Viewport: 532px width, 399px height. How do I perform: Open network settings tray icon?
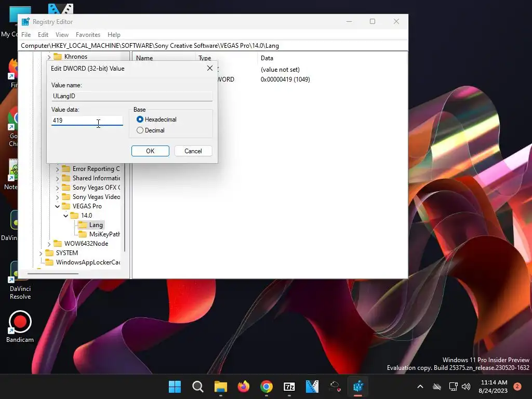[x=453, y=387]
